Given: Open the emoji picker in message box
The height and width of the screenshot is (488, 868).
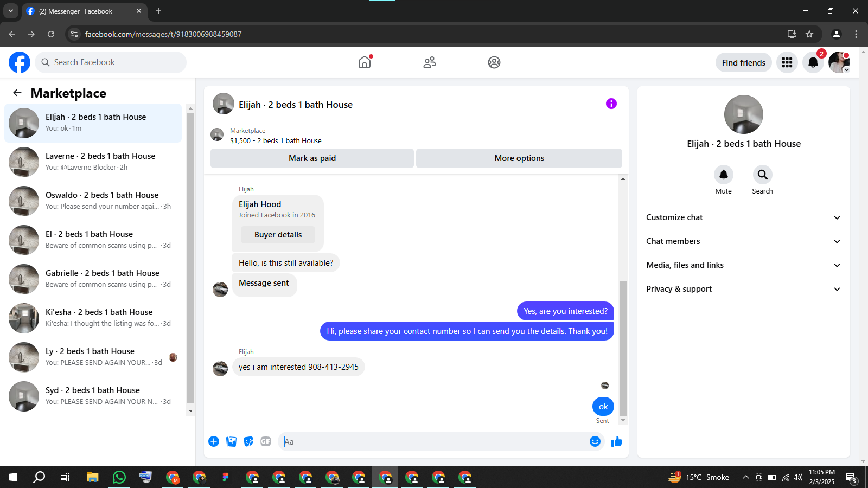Looking at the screenshot, I should [595, 441].
